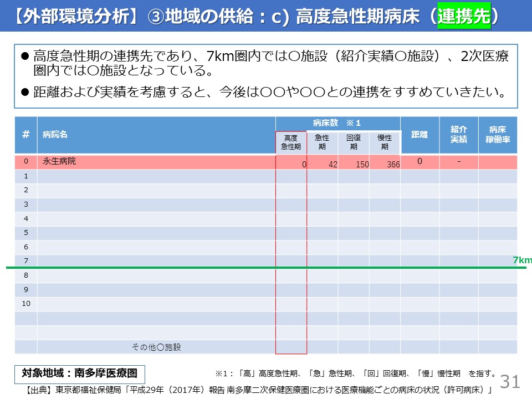Select row number 2 cell
Viewport: 532px width, 399px height.
26,190
